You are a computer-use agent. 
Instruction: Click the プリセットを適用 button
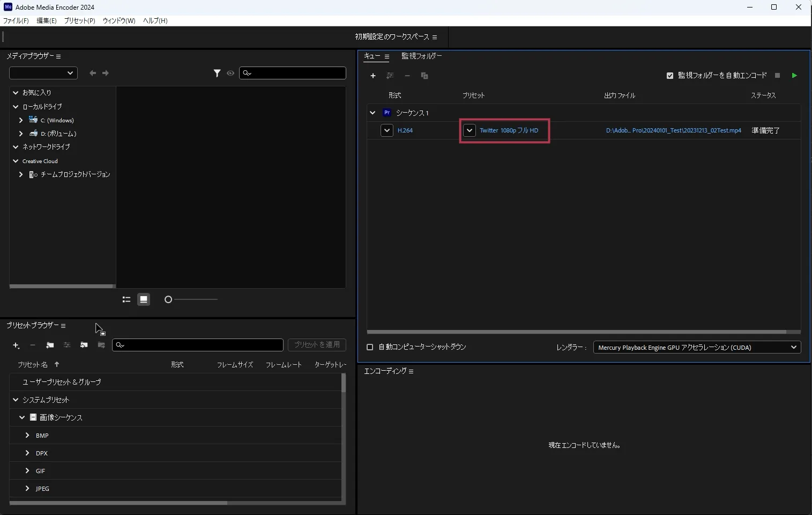[x=317, y=344]
